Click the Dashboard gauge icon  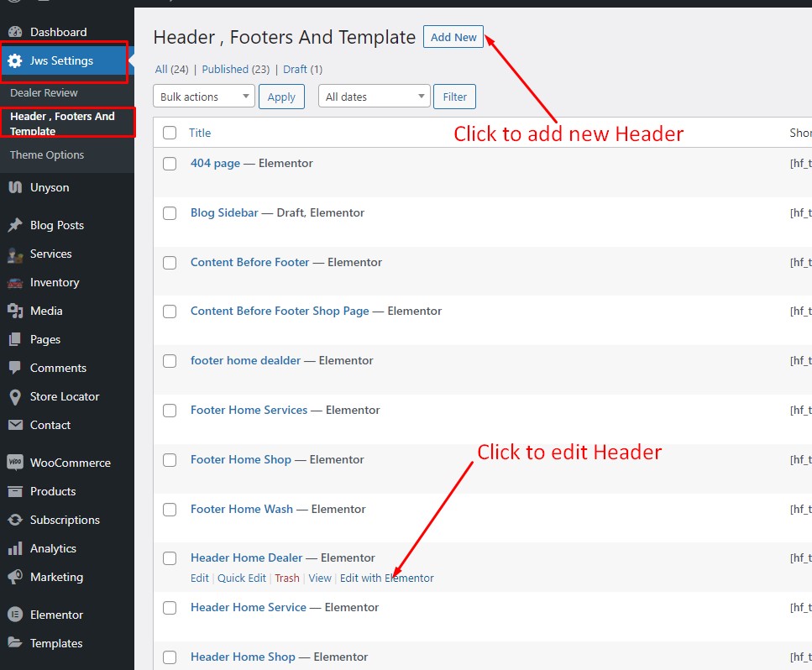(x=14, y=32)
